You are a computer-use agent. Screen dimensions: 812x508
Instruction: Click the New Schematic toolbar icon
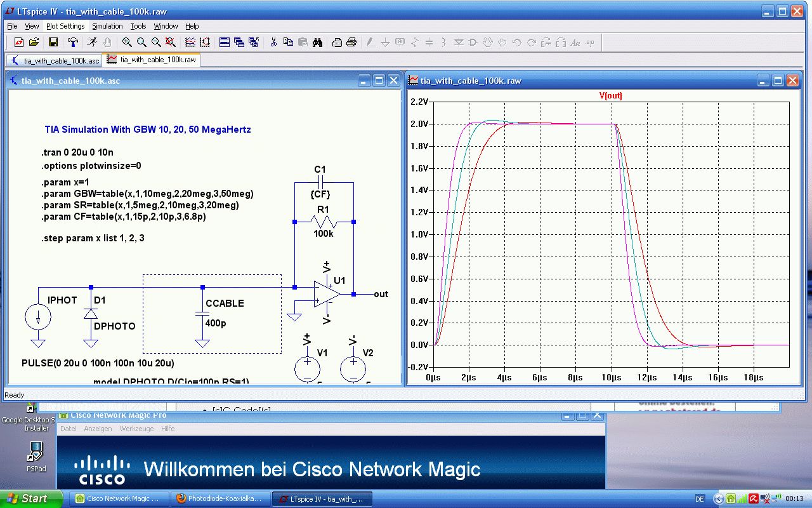19,43
